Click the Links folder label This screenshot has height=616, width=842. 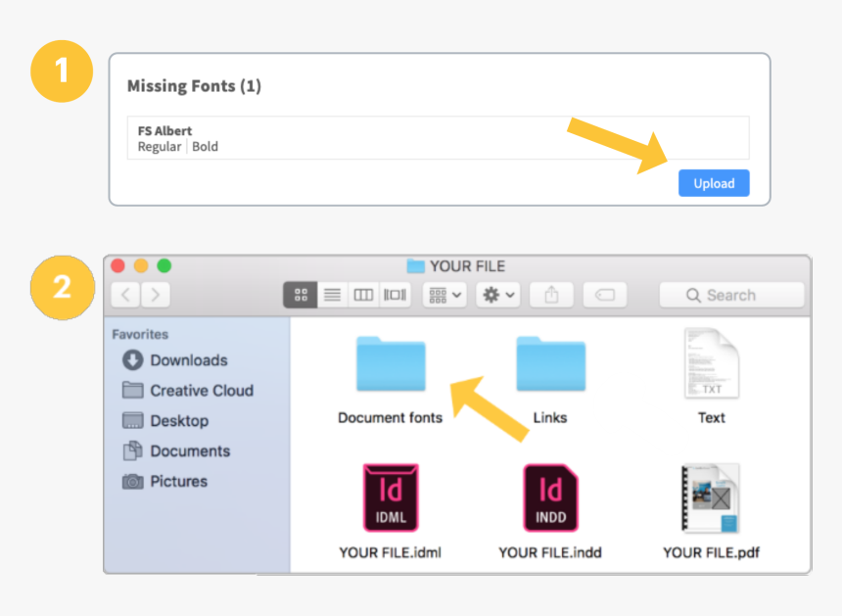[x=550, y=418]
